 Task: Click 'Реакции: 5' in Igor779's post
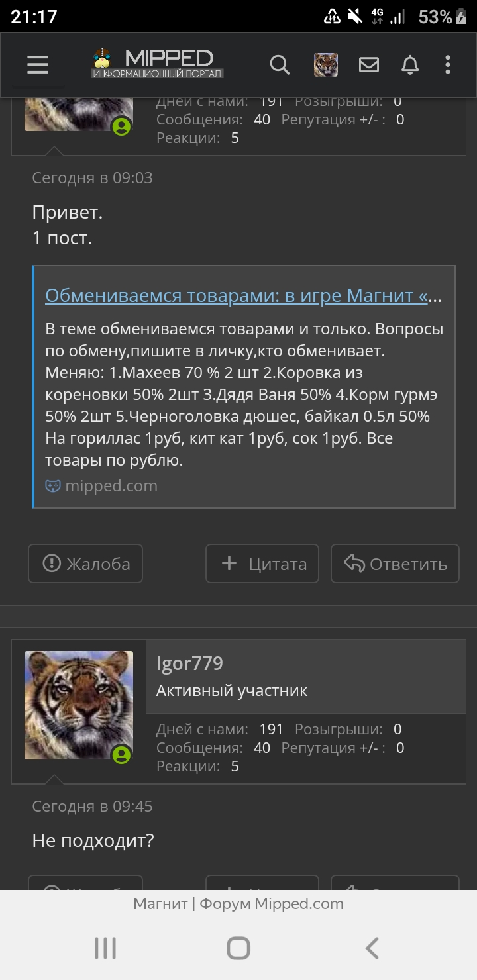tap(197, 766)
